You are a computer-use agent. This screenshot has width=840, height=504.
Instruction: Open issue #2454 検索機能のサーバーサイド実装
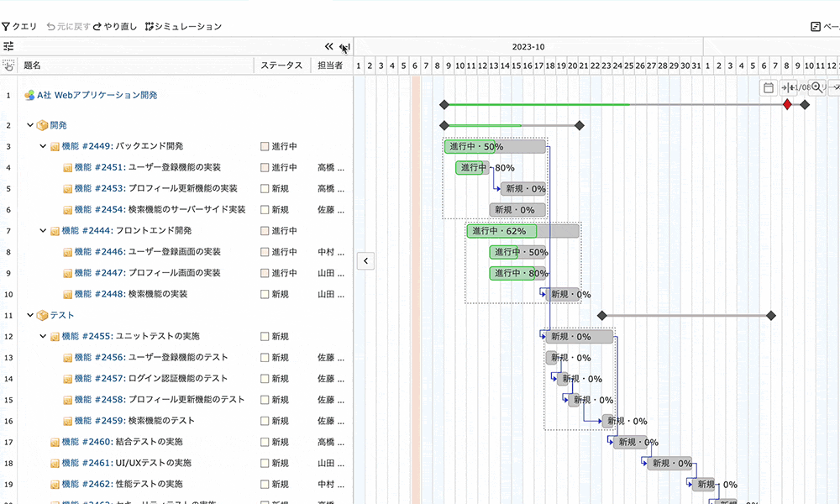160,209
